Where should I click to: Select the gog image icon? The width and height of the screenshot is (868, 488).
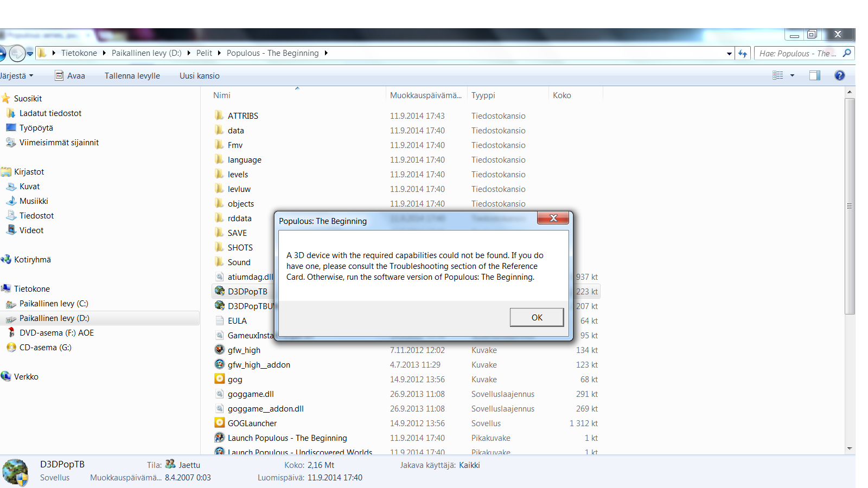point(219,379)
